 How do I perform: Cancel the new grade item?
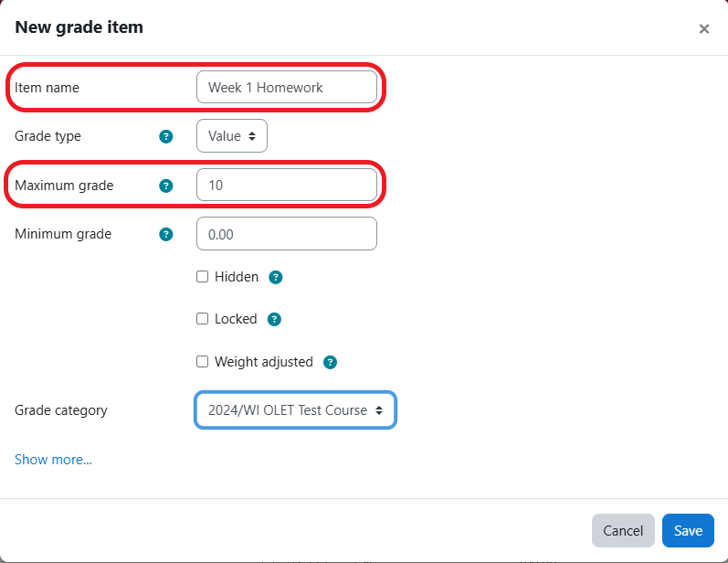[x=623, y=531]
